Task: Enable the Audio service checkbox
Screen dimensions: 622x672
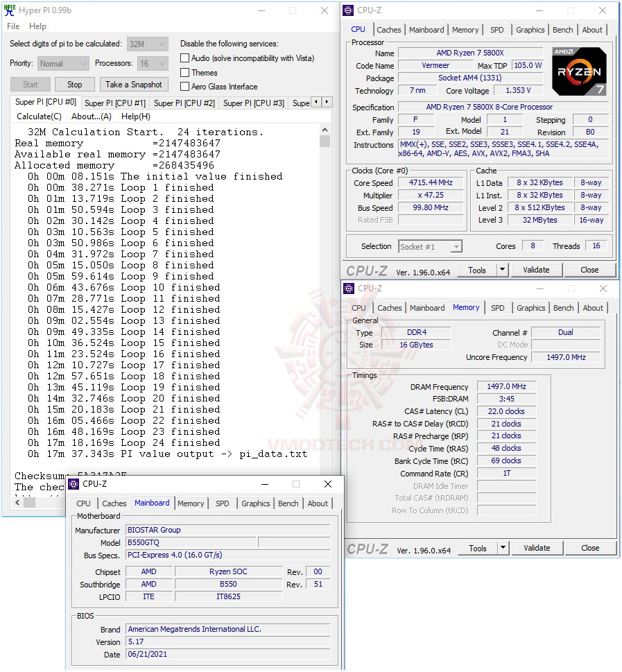Action: click(184, 58)
